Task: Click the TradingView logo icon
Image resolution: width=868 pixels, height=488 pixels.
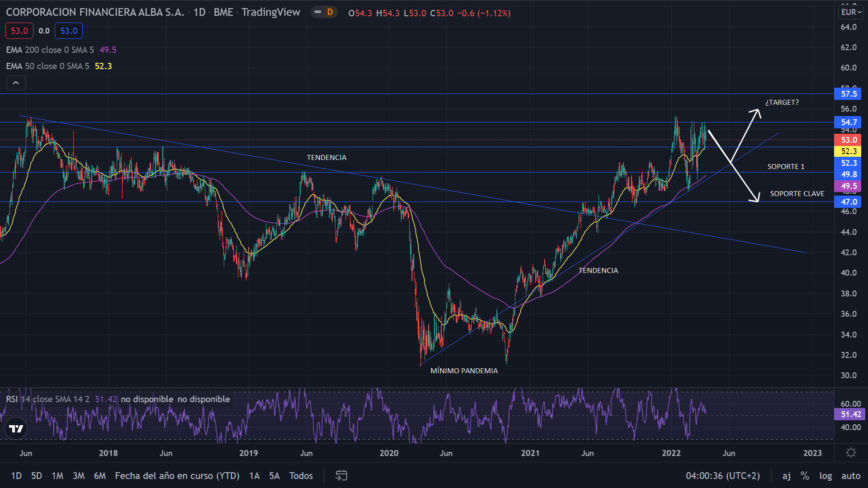Action: click(16, 429)
